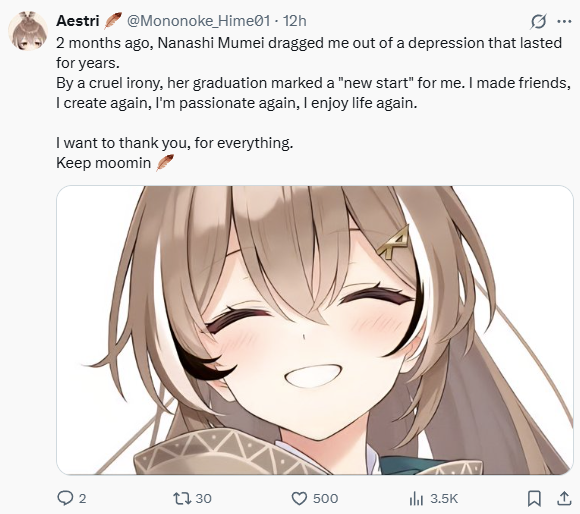Open the 12h timestamp permalink
The height and width of the screenshot is (514, 580).
294,21
